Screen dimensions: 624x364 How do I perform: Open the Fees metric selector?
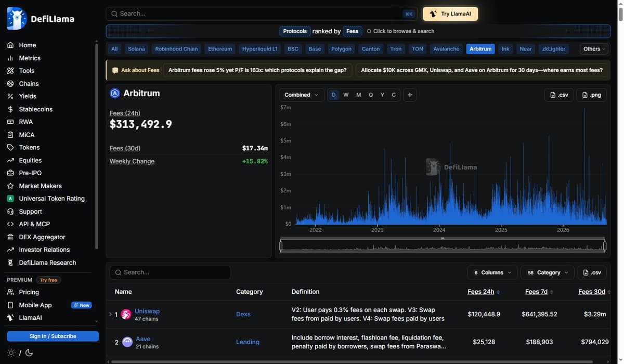click(352, 31)
